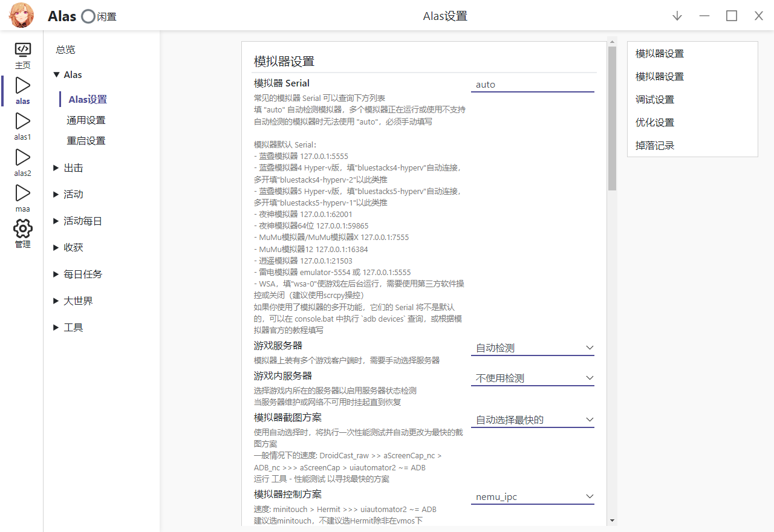
Task: Click the Alas设置 window title
Action: [x=445, y=16]
